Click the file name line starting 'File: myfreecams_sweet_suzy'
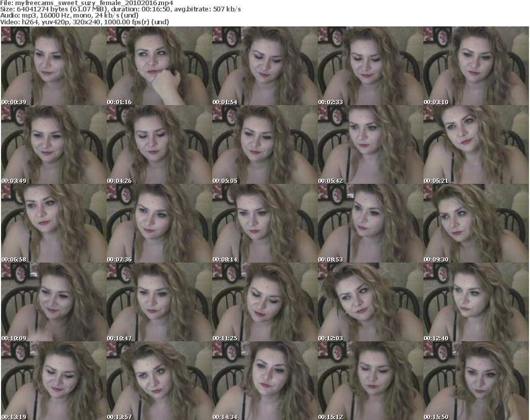The height and width of the screenshot is (420, 530). coord(86,3)
